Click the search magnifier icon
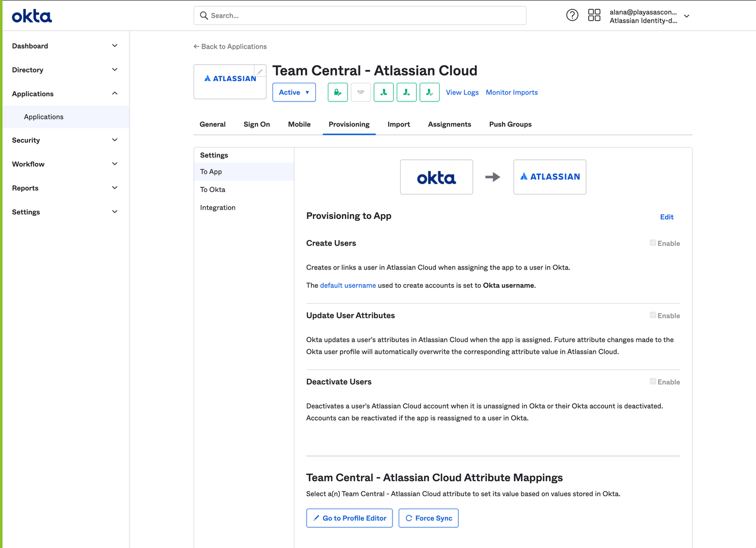This screenshot has width=756, height=548. (204, 16)
